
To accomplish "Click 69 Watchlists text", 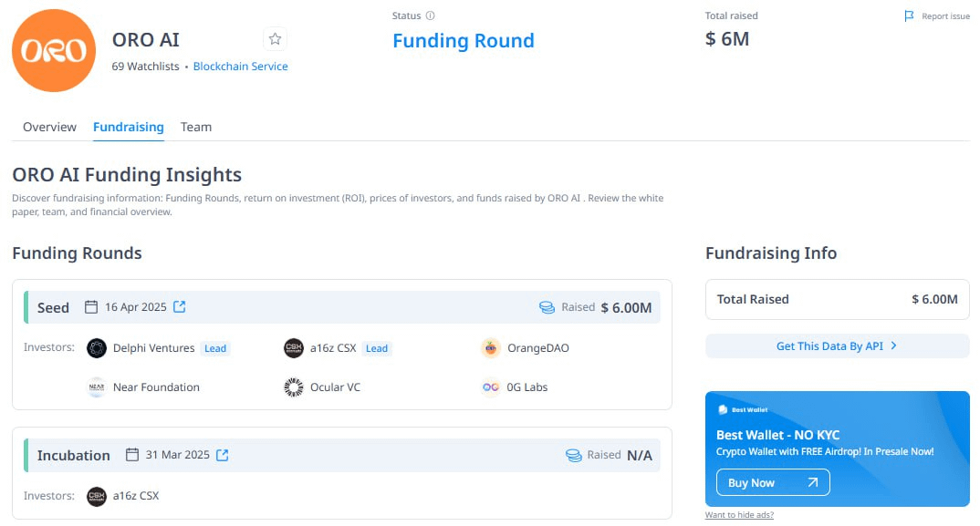I will pos(146,67).
